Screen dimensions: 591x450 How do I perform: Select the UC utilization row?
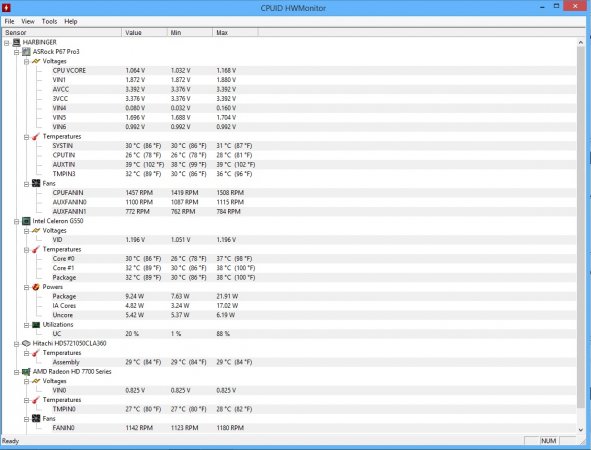tap(289, 334)
